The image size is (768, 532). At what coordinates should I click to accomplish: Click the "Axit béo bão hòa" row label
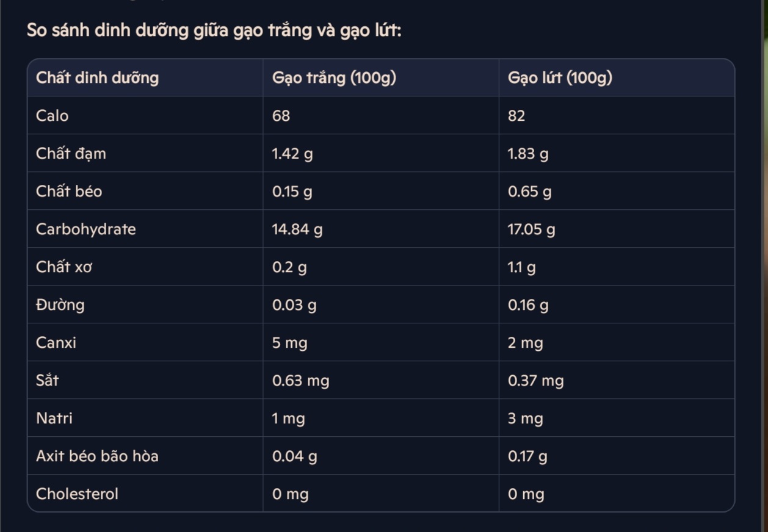point(97,456)
